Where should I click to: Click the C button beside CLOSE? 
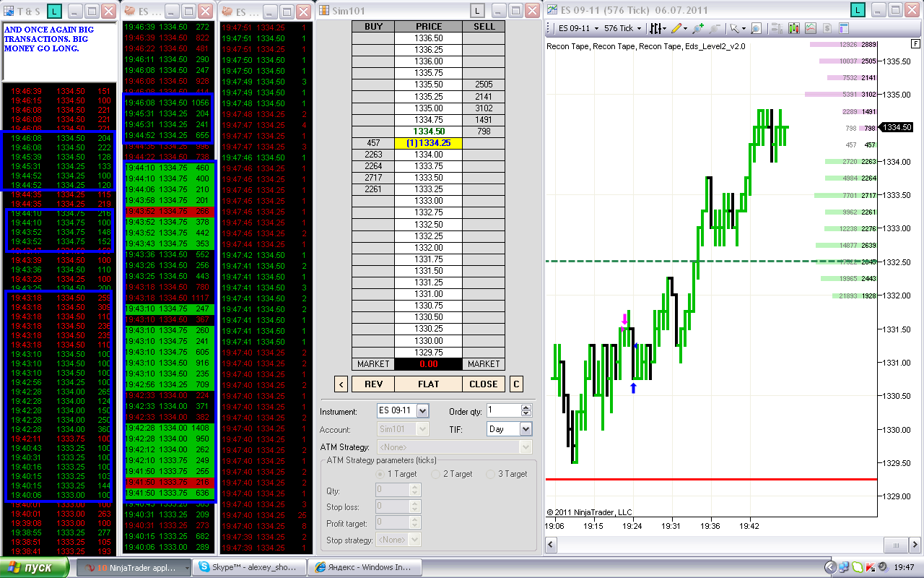[516, 384]
